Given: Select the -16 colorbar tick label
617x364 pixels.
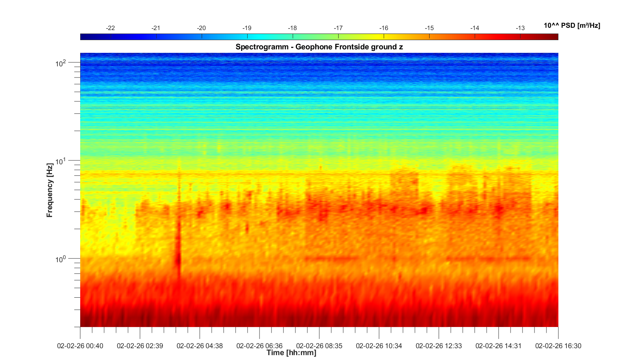Looking at the screenshot, I should [383, 28].
